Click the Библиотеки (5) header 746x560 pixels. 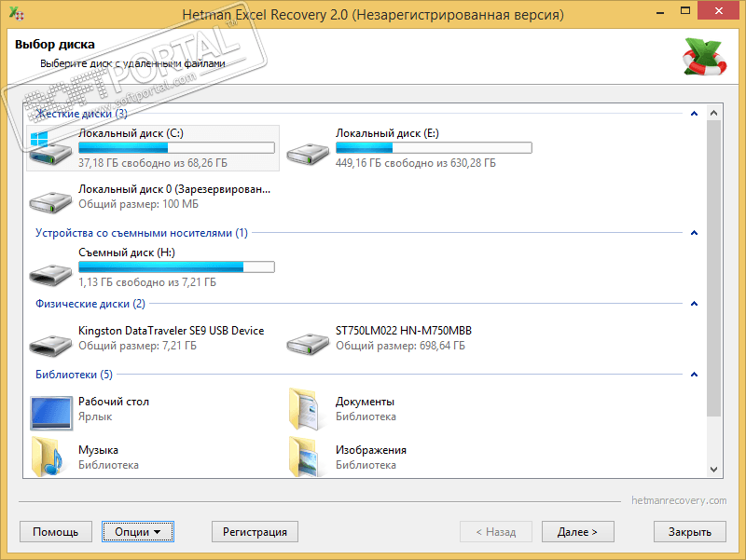tap(74, 375)
